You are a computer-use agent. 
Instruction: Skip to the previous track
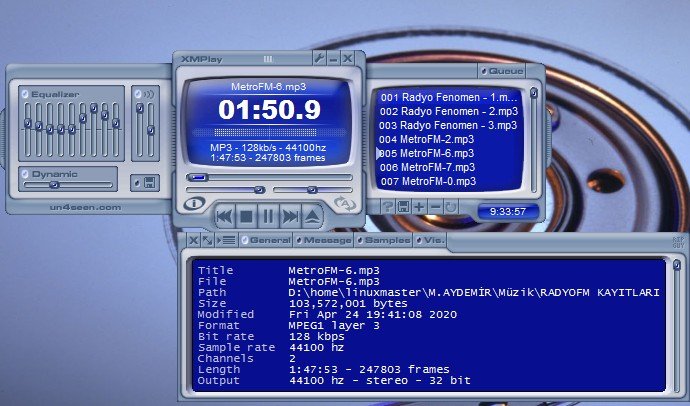(x=224, y=216)
